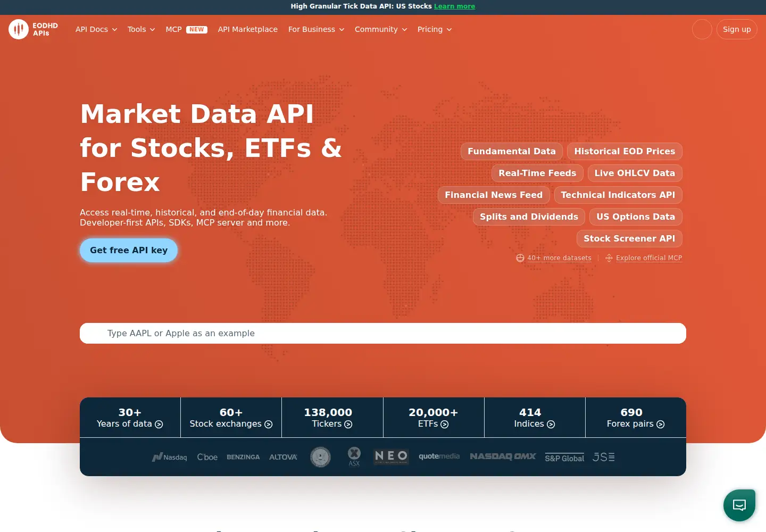Click the Benzinga logo

coord(243,457)
